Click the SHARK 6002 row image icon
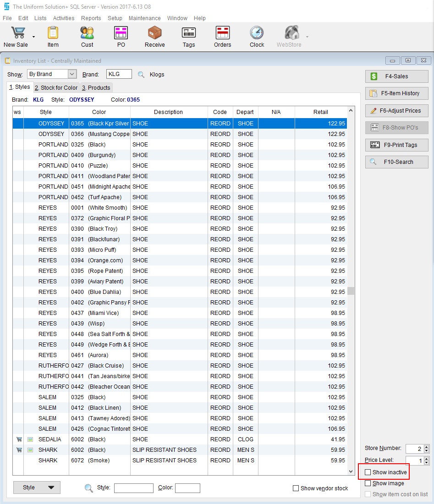434x504 pixels. click(30, 450)
